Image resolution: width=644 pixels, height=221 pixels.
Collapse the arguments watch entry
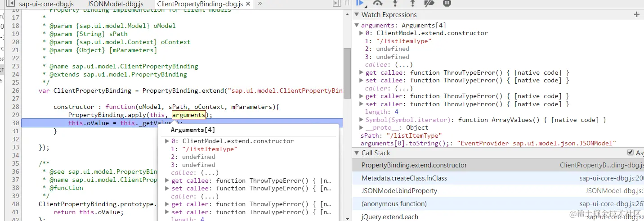tap(357, 25)
